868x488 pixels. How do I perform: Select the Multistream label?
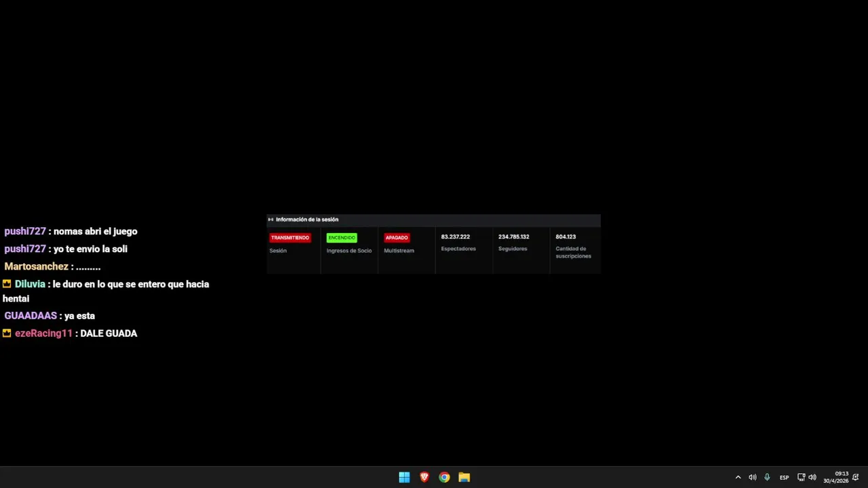click(399, 251)
